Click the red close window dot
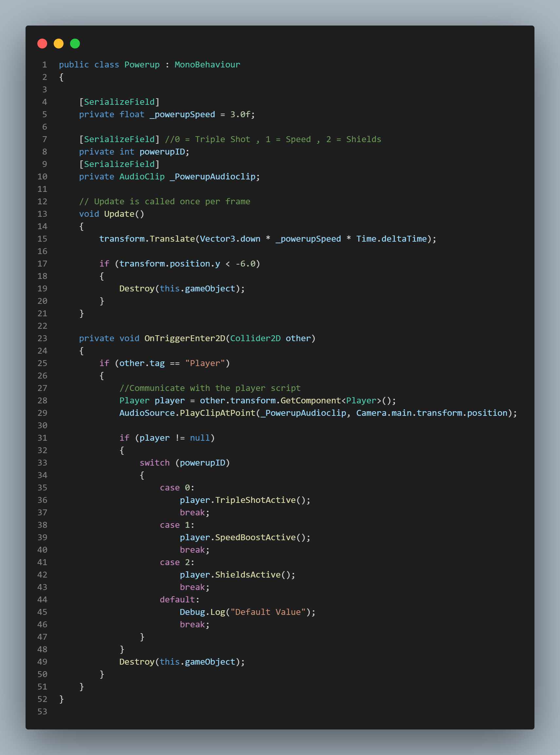 [x=42, y=44]
